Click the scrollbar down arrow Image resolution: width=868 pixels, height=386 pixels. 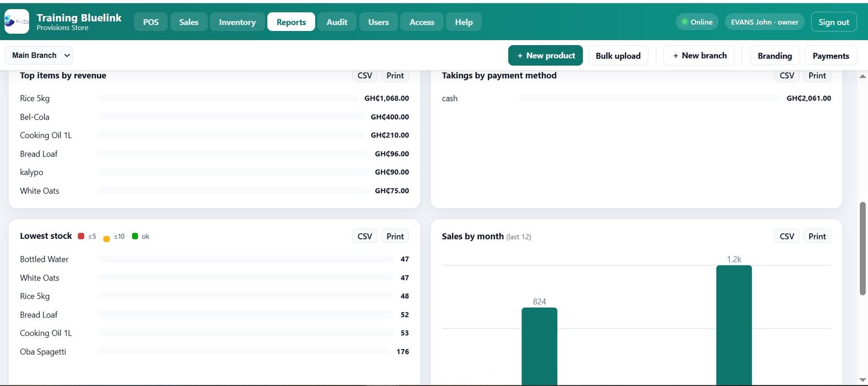863,380
